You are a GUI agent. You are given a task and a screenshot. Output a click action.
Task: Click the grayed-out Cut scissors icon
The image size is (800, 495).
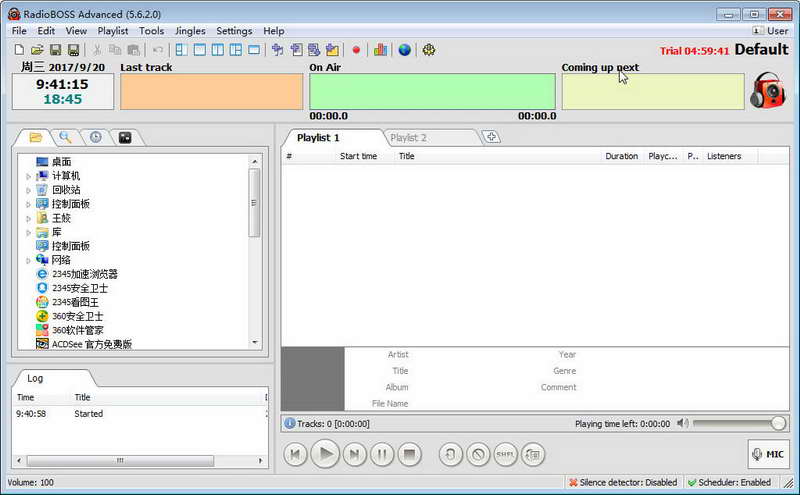(96, 50)
